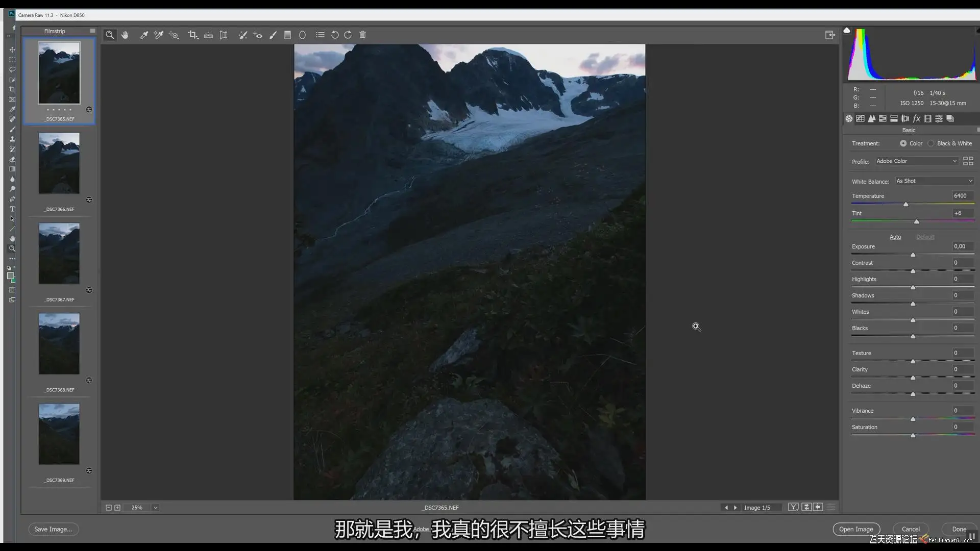Viewport: 980px width, 551px height.
Task: Switch to the Tone Curve tab
Action: click(x=860, y=118)
